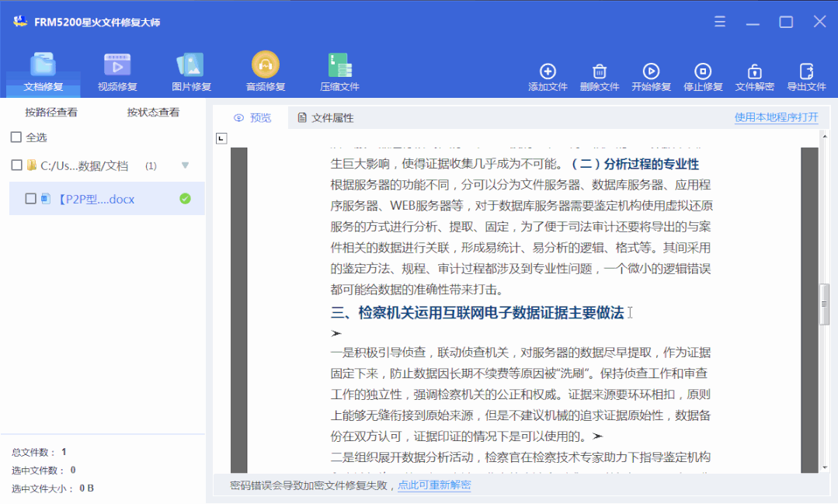Close the FRM5200 window
This screenshot has height=504, width=838.
[819, 22]
